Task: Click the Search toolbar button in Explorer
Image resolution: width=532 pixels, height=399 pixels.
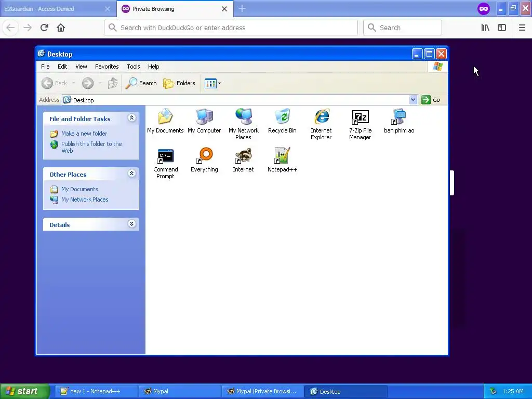Action: coord(141,83)
